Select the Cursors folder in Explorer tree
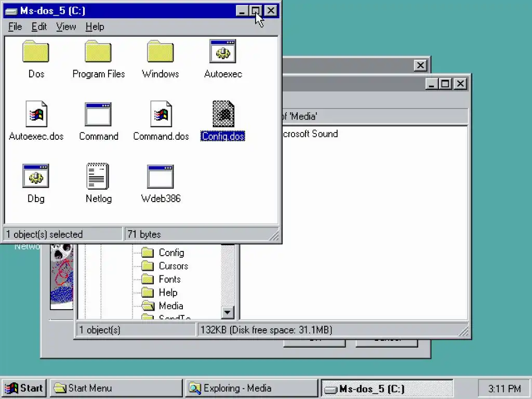Viewport: 532px width, 399px height. tap(165, 266)
